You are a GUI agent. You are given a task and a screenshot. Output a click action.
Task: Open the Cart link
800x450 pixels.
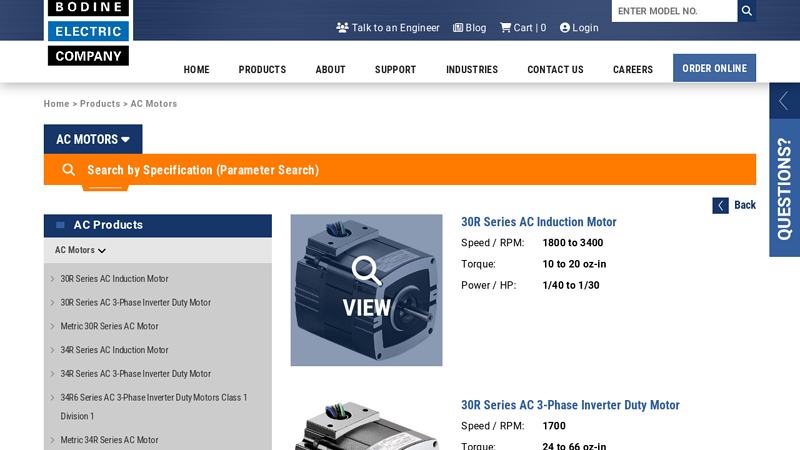click(523, 28)
